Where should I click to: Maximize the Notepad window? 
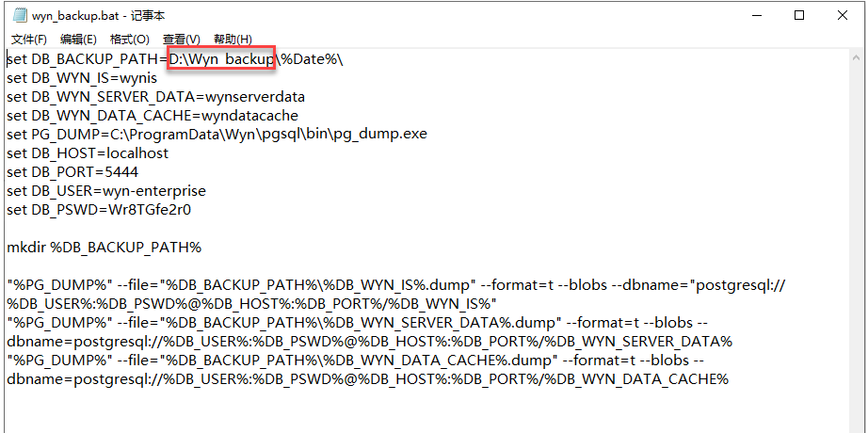pyautogui.click(x=798, y=15)
